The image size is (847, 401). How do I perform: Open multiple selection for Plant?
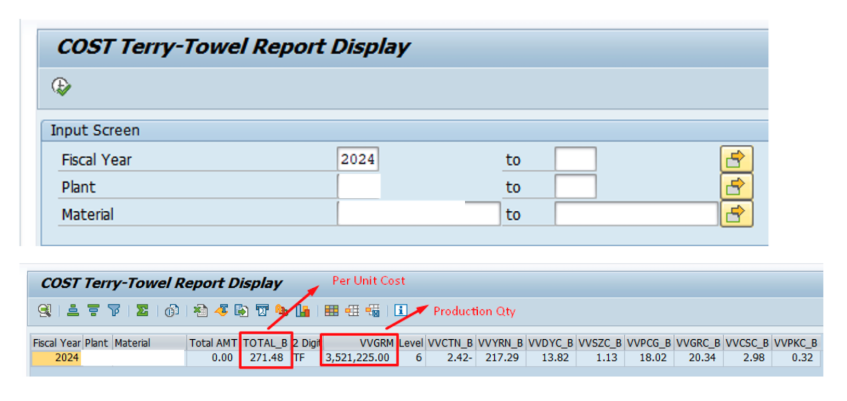(736, 186)
